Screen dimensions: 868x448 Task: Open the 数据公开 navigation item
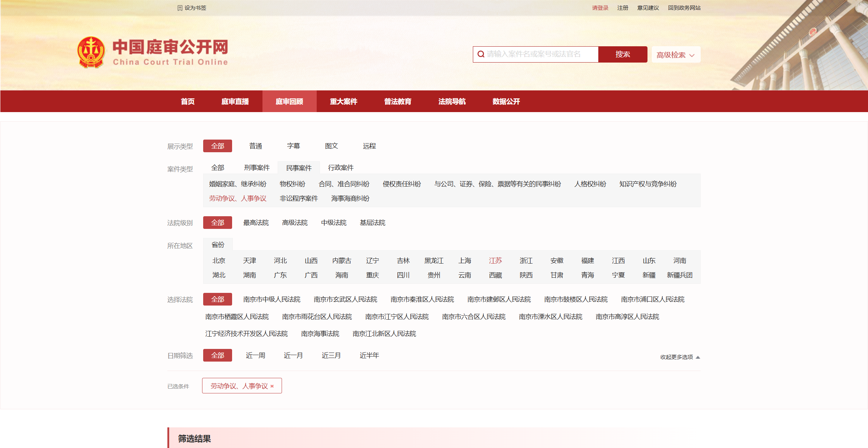506,102
